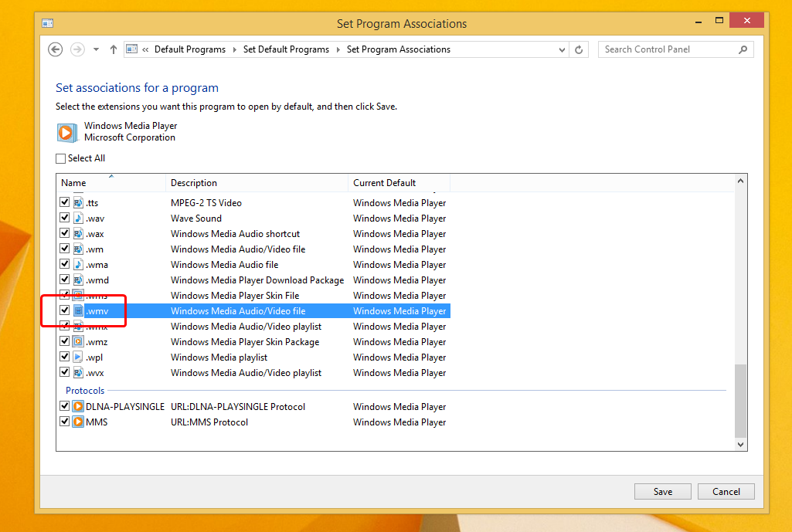792x532 pixels.
Task: Click the .wvx file type icon
Action: click(78, 372)
